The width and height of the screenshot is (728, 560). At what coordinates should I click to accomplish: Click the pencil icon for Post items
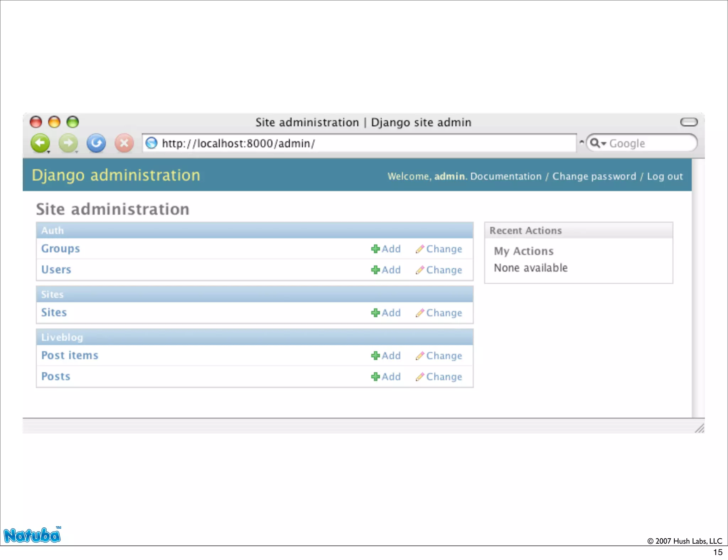(420, 356)
